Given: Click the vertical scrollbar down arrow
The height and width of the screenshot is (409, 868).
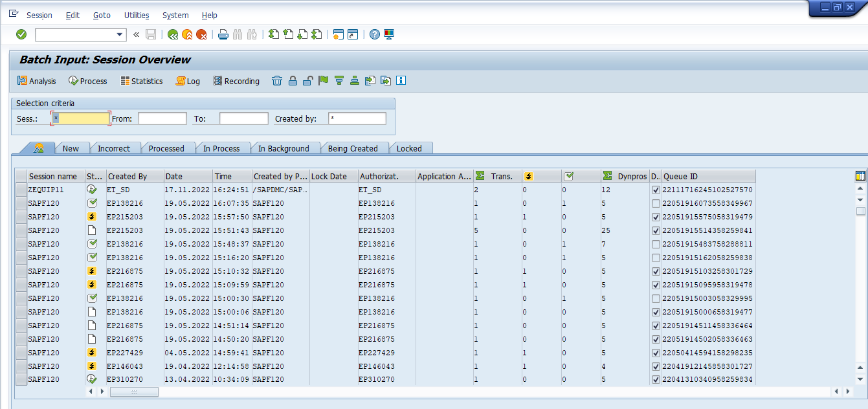Looking at the screenshot, I should [x=860, y=379].
